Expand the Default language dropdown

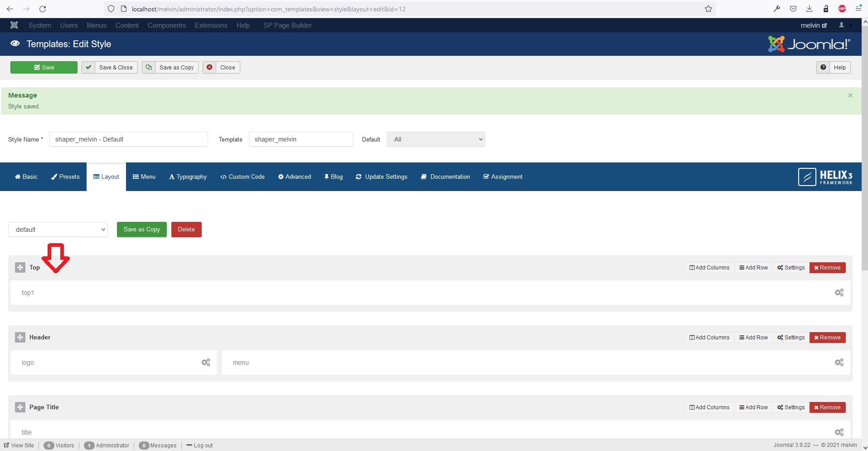point(436,139)
